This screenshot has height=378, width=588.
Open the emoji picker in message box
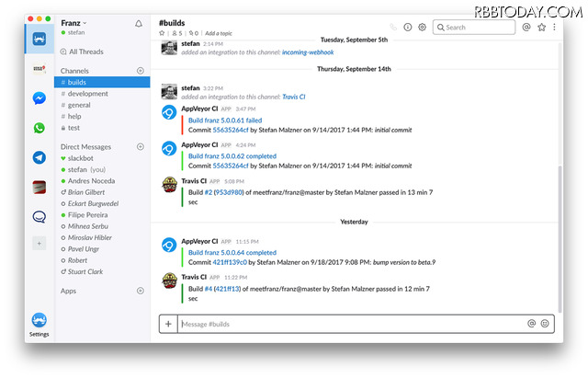[x=545, y=323]
